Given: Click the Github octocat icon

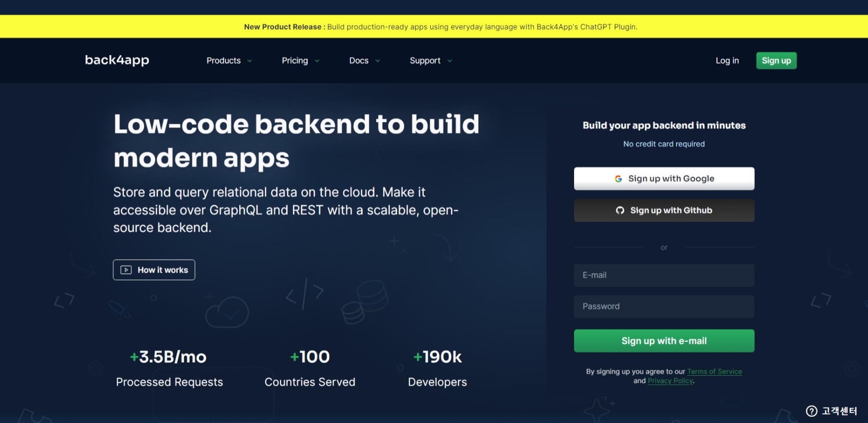Looking at the screenshot, I should (620, 211).
